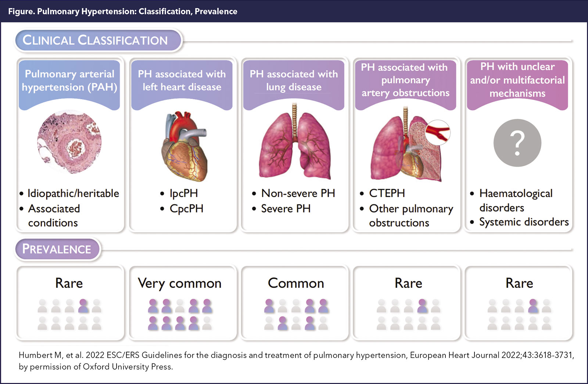Click the Pulmonary arterial hypertension (PAH) header
Image resolution: width=588 pixels, height=384 pixels.
pos(69,81)
